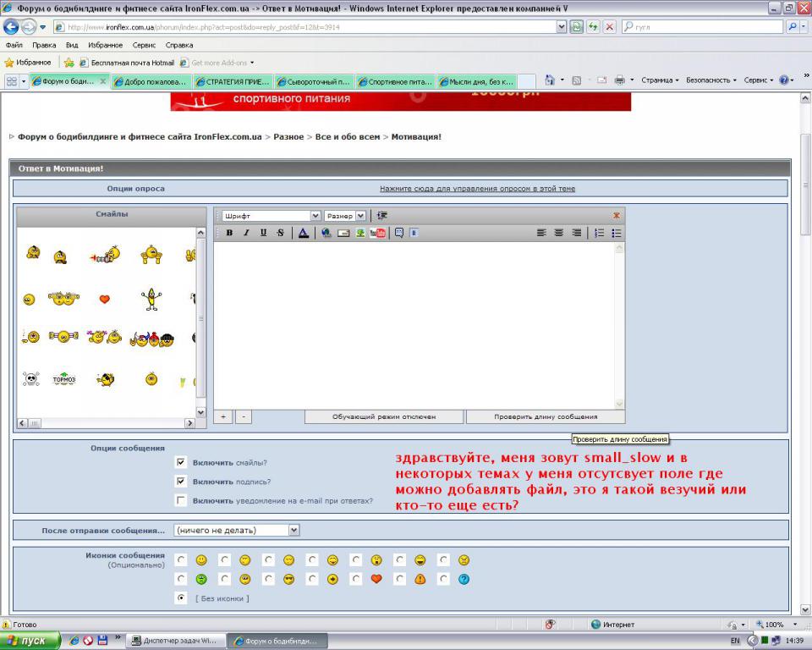Expand the after-posting action dropdown
The image size is (812, 650).
[294, 531]
